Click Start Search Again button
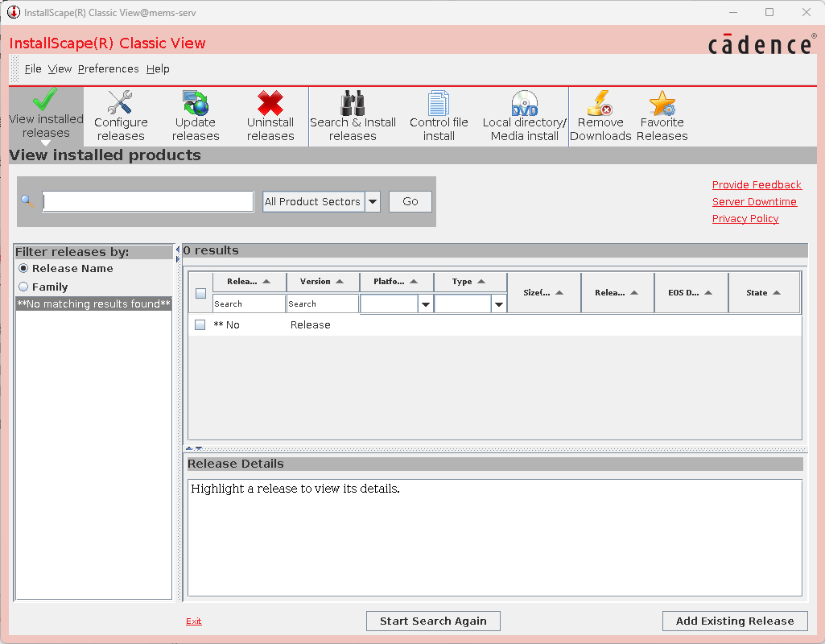The height and width of the screenshot is (644, 825). click(x=433, y=621)
